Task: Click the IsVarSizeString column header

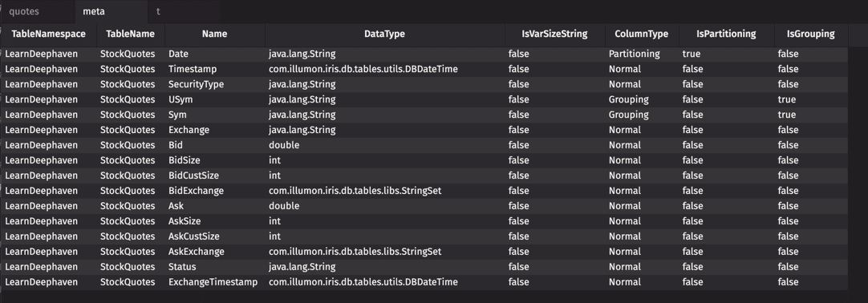Action: (x=554, y=34)
